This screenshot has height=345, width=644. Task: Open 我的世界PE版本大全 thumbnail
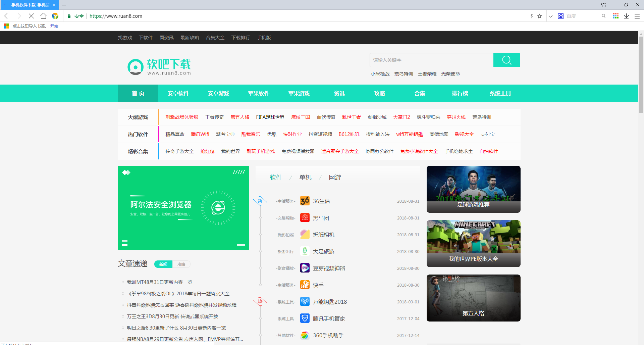coord(474,244)
